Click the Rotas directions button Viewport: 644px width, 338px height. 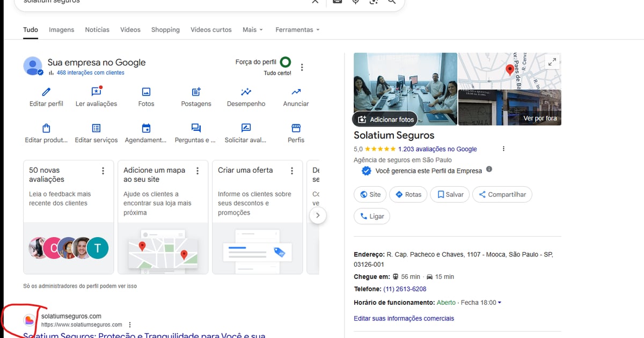[x=408, y=194]
